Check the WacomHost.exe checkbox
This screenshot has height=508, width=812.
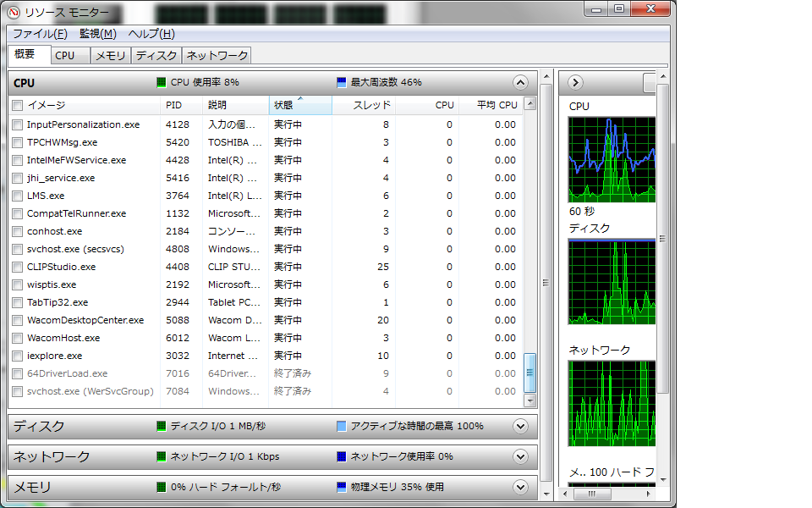pos(18,338)
